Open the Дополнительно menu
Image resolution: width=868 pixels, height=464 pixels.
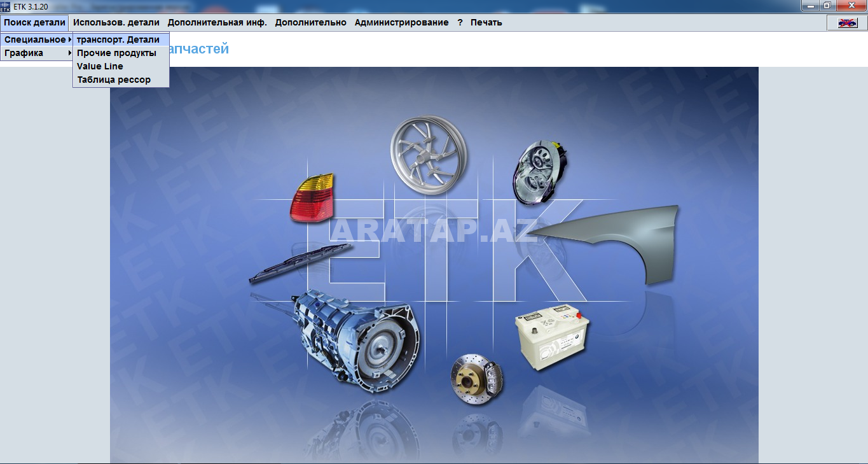(311, 22)
